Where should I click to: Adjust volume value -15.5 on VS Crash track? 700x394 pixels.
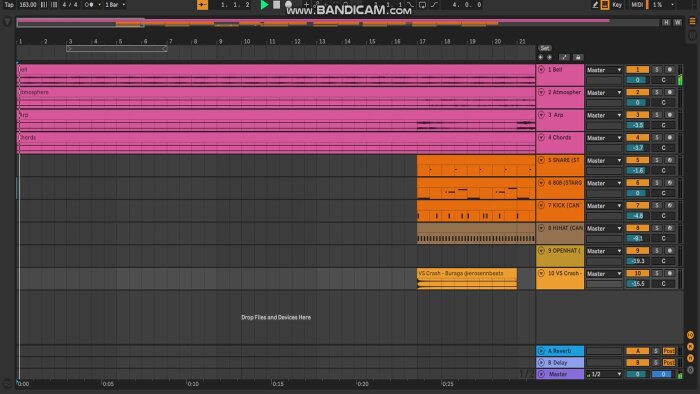[x=638, y=284]
